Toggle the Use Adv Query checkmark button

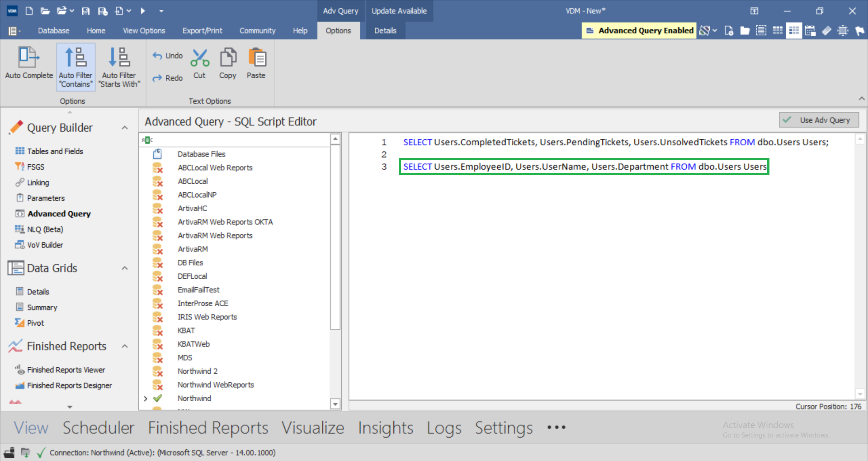click(819, 120)
